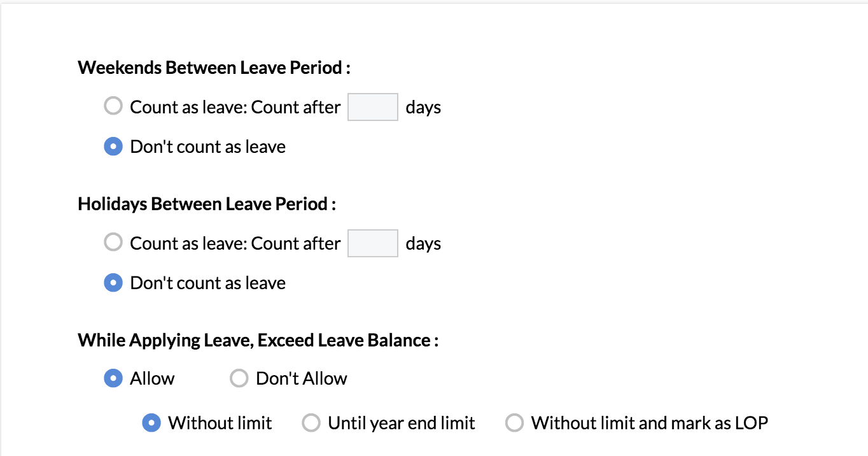Enable 'Without limit and mark as LOP' radio button
868x456 pixels.
pos(514,424)
